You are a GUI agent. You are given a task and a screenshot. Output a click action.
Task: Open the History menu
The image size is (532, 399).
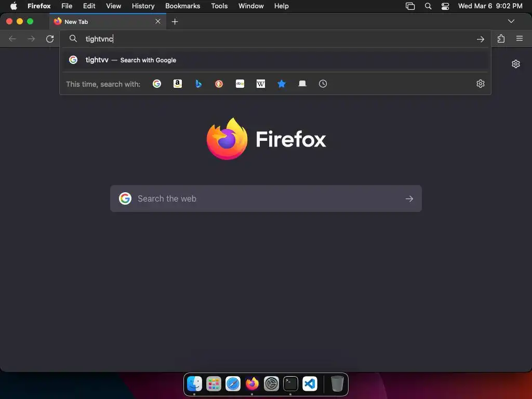[143, 6]
